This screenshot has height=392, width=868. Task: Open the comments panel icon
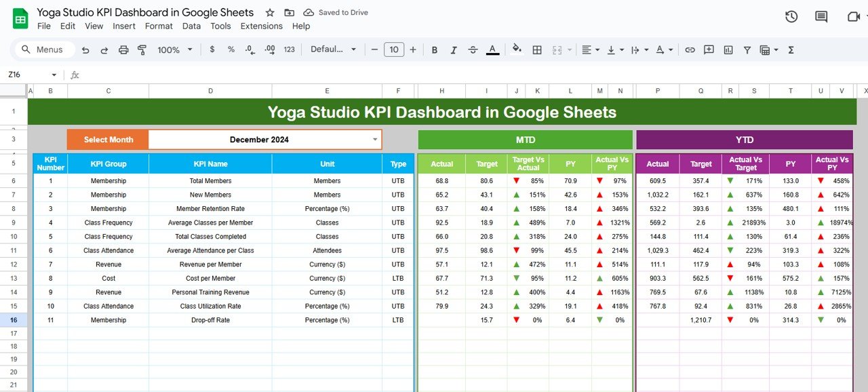tap(821, 17)
